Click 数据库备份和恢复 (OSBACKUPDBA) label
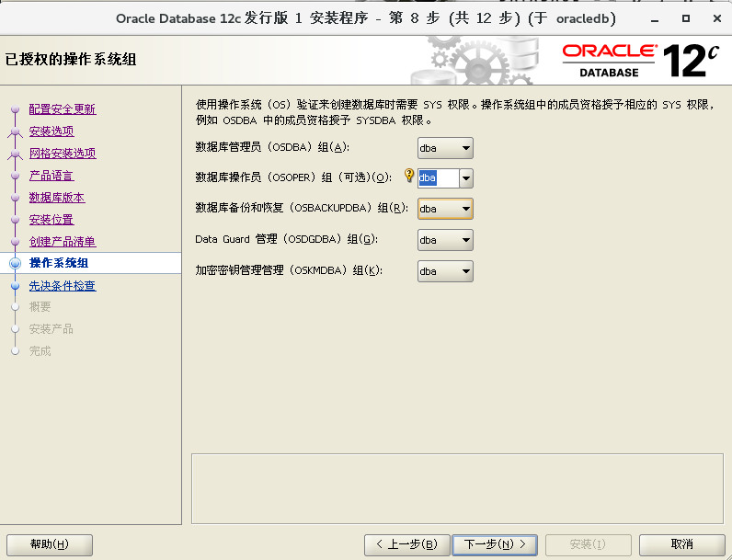The height and width of the screenshot is (560, 732). click(302, 208)
